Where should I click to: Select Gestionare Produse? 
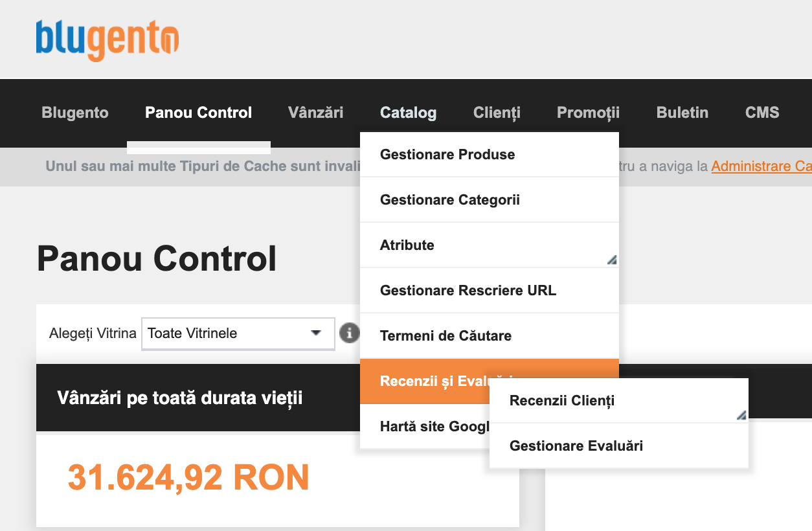[x=490, y=154]
